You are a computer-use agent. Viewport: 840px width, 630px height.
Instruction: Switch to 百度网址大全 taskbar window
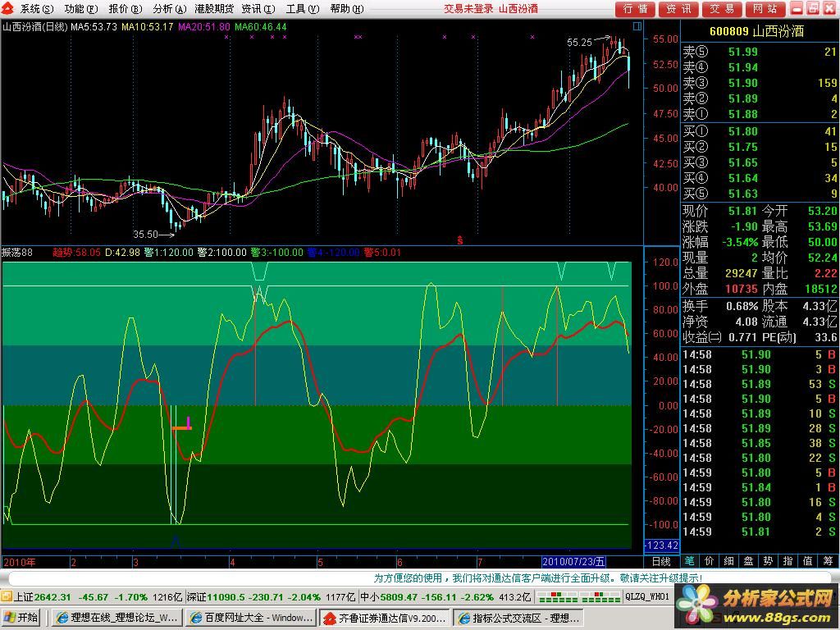pyautogui.click(x=251, y=618)
